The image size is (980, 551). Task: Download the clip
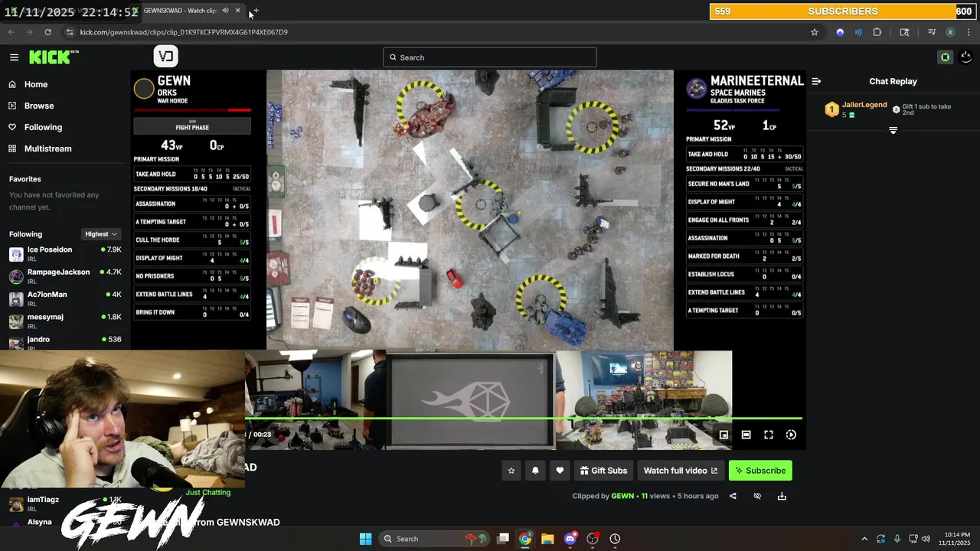[782, 496]
